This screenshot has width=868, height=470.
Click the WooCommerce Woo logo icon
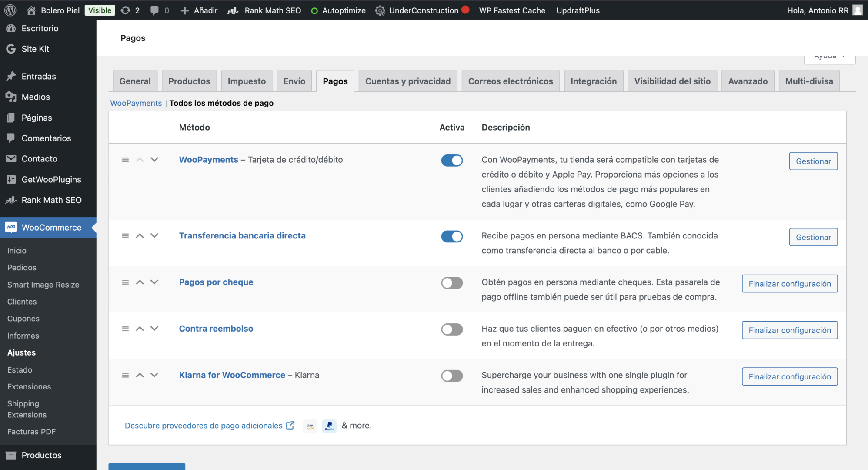coord(11,227)
